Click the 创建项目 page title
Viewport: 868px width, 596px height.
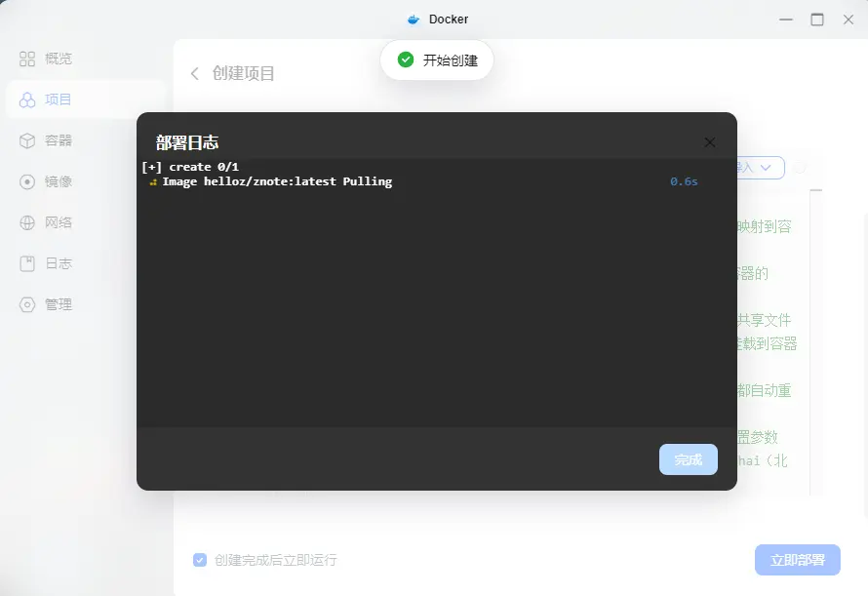244,74
